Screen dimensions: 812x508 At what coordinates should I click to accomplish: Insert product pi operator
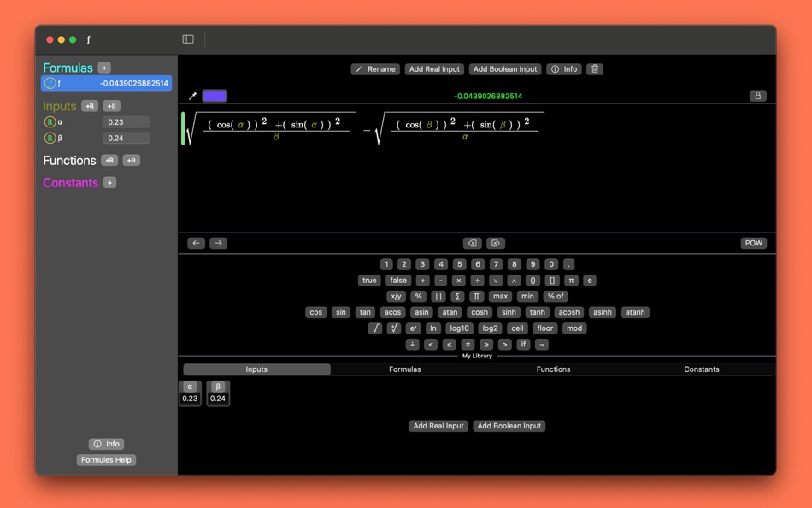pos(476,297)
